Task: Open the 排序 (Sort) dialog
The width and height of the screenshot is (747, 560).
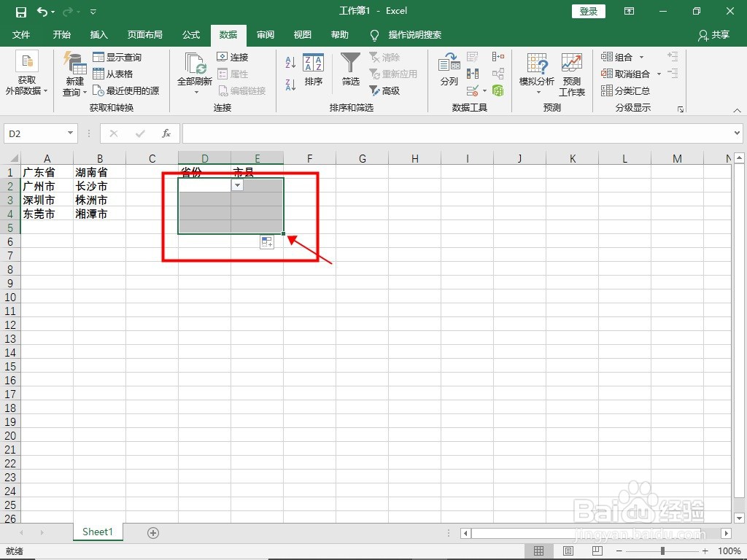Action: (x=314, y=69)
